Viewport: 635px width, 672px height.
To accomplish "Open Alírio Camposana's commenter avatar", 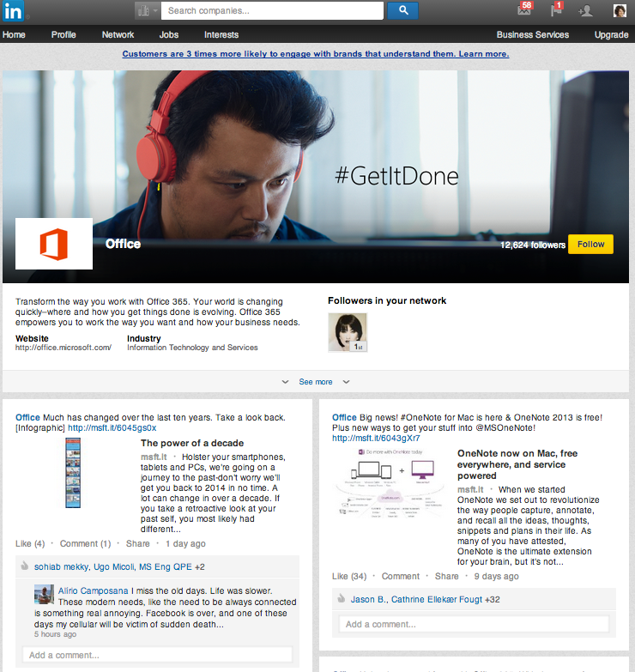I will coord(44,594).
